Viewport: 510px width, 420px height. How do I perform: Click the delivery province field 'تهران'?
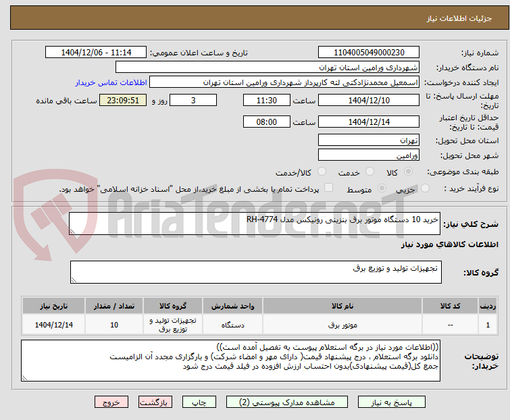point(369,140)
